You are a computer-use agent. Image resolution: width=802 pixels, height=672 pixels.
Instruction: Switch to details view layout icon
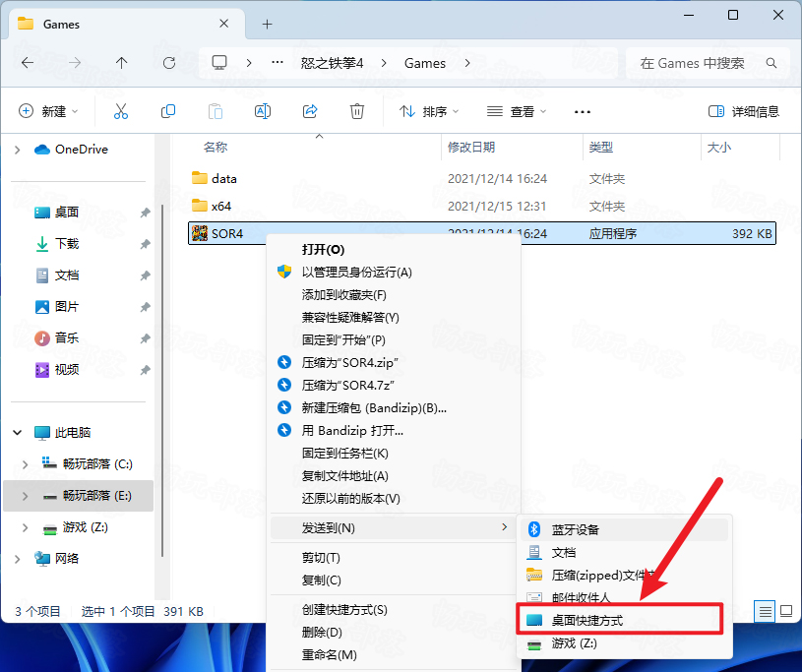pos(766,611)
